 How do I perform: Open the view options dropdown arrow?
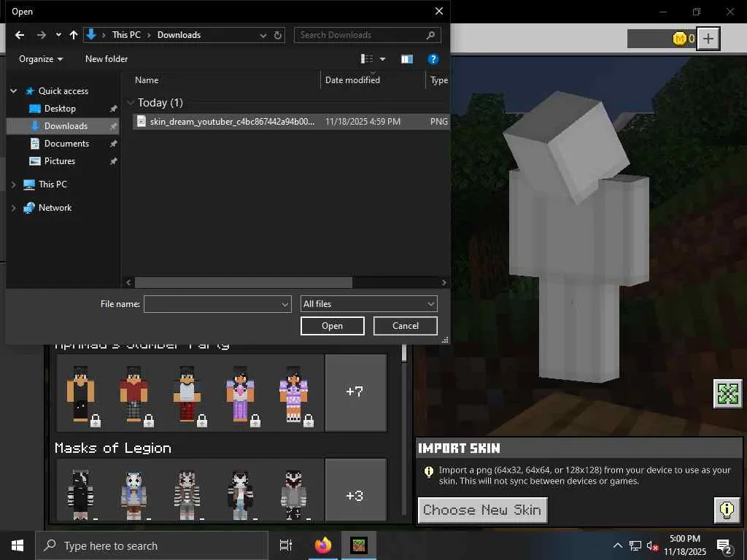382,59
